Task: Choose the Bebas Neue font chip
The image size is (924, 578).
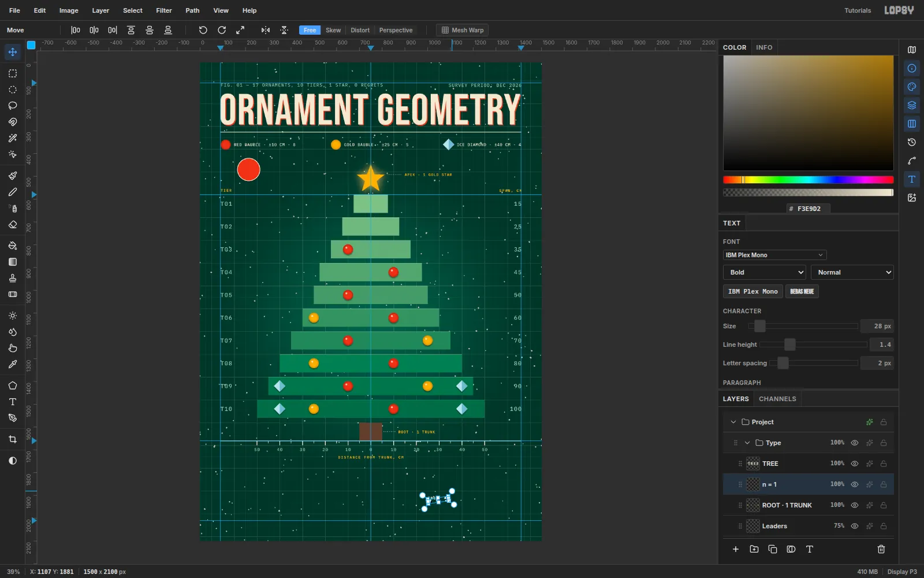Action: [x=802, y=291]
